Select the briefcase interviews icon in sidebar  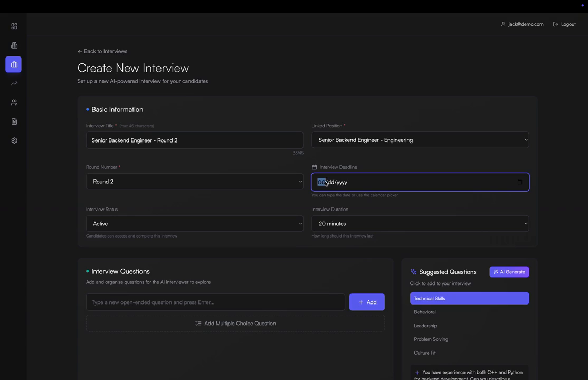pyautogui.click(x=14, y=64)
